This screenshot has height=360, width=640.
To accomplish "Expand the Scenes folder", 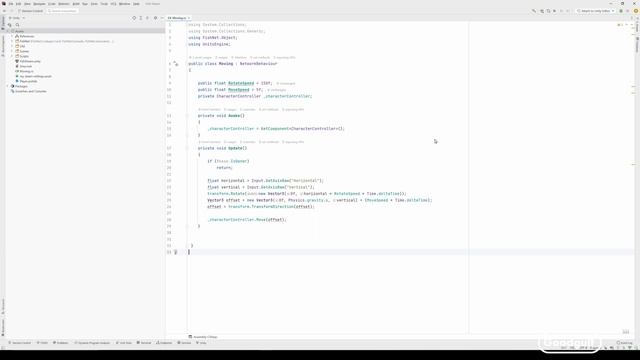I will (x=12, y=51).
